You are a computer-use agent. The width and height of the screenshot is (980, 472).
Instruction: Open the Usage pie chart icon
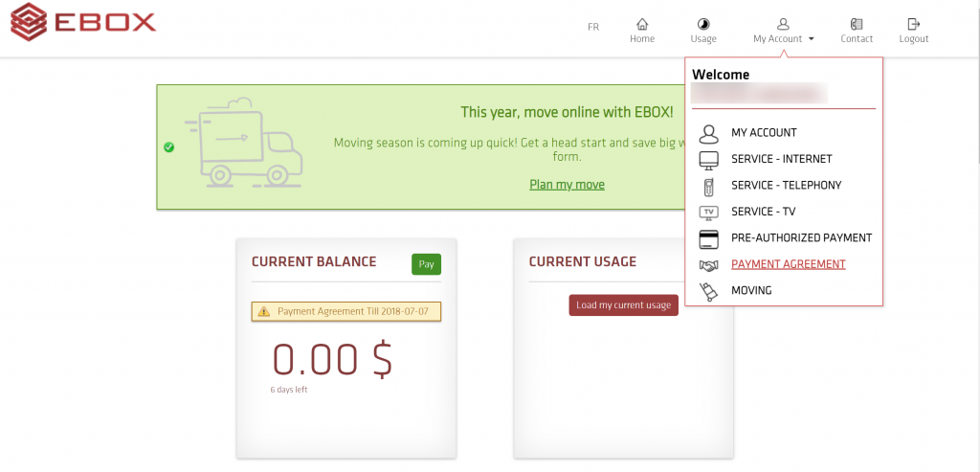point(703,24)
